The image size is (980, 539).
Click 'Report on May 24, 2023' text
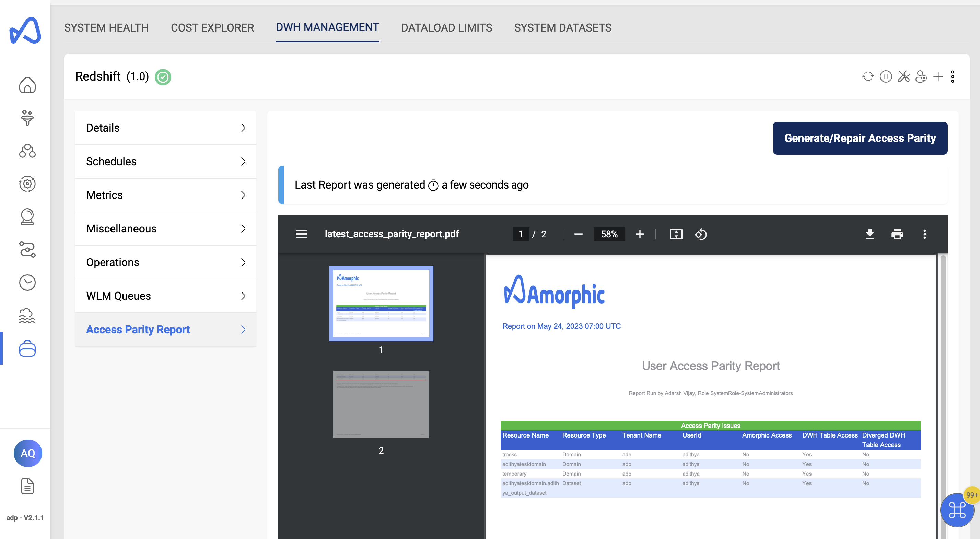(x=561, y=326)
